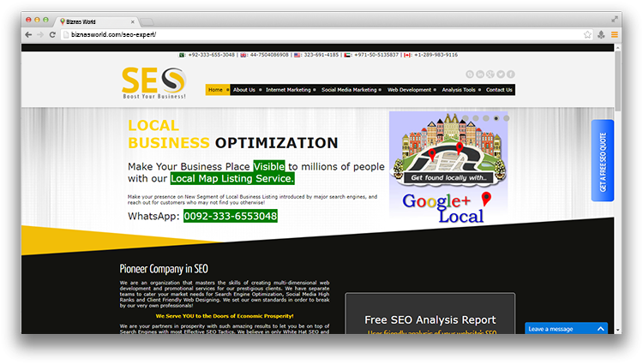Expand the Leave a message chat

click(x=566, y=329)
